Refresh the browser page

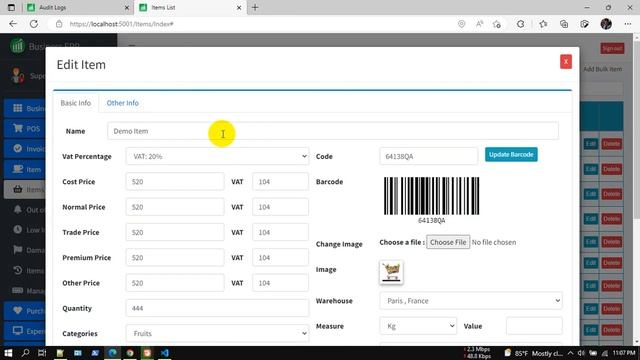[x=34, y=24]
